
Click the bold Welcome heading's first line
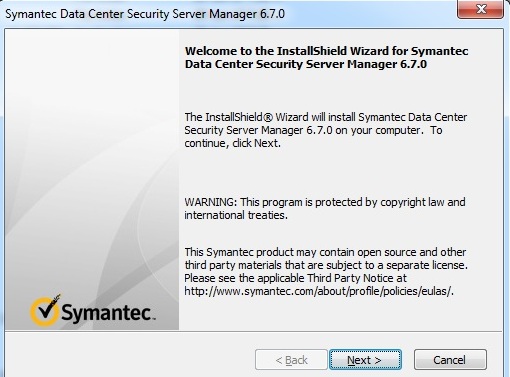326,51
